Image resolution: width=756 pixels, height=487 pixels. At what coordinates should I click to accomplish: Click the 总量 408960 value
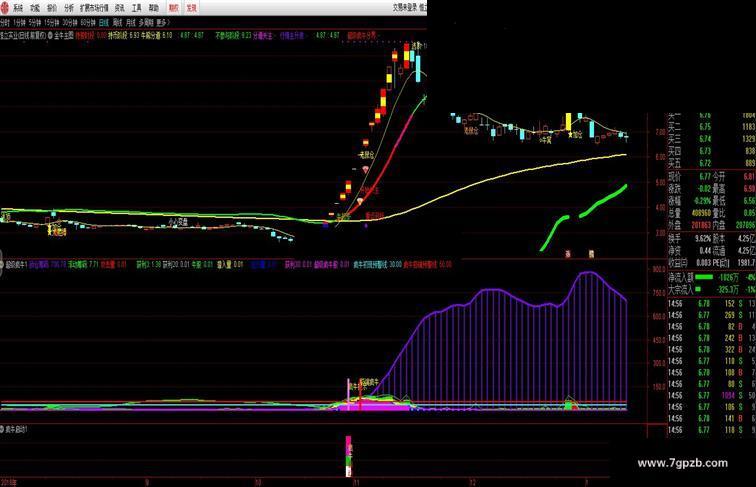(702, 213)
